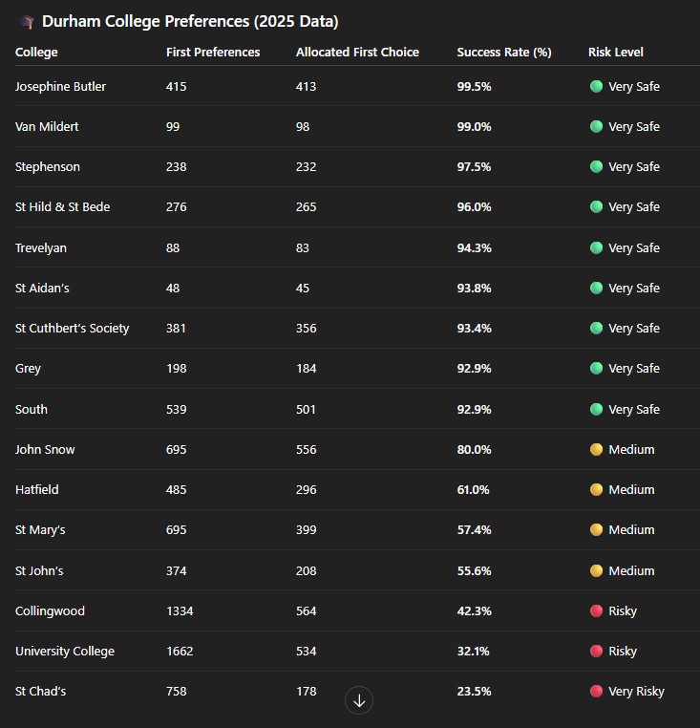The image size is (700, 728).
Task: Click the 23.5% success rate value
Action: pos(474,692)
